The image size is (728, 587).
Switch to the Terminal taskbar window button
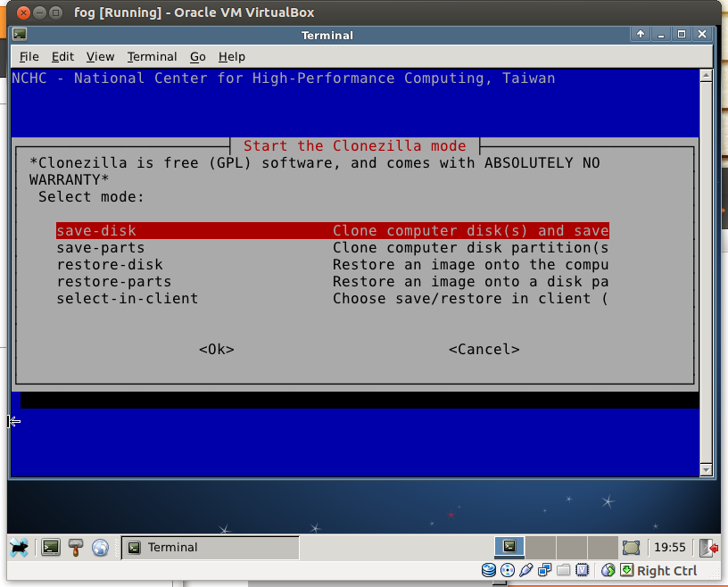pyautogui.click(x=210, y=547)
